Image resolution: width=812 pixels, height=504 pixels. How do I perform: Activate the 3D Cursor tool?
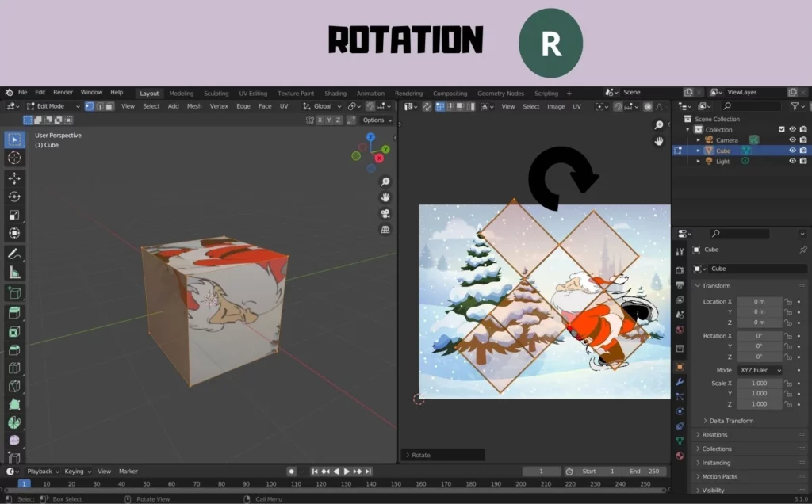(x=14, y=158)
